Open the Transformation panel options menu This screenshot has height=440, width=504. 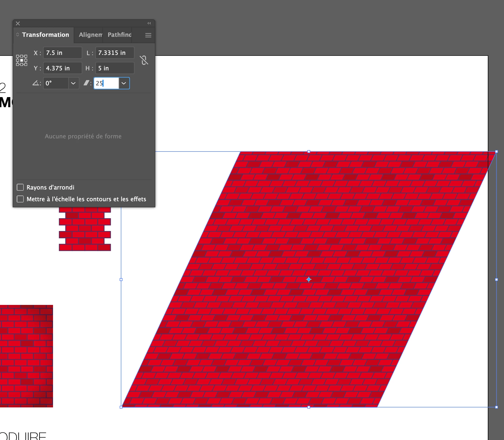[x=148, y=35]
